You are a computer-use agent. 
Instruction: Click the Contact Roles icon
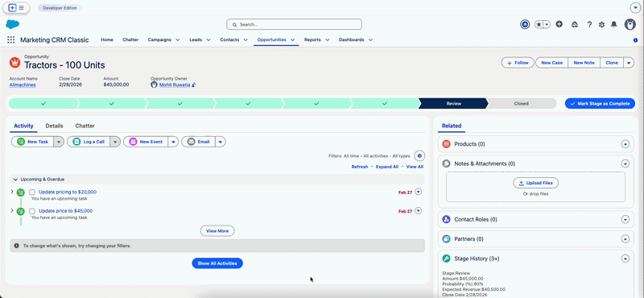447,220
